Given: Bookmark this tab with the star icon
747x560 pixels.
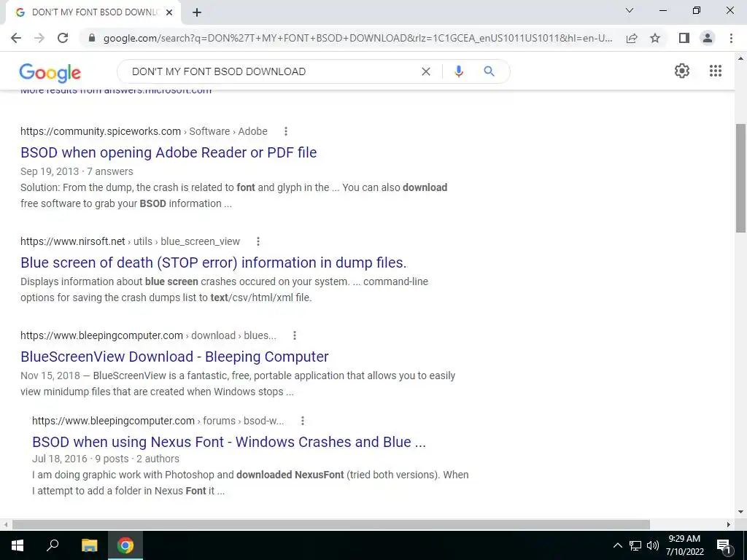Looking at the screenshot, I should (x=655, y=38).
